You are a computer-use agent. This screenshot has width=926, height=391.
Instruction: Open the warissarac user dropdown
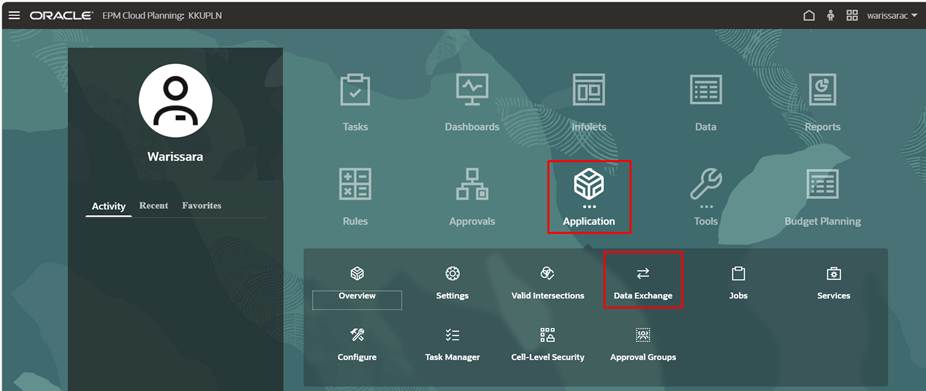pyautogui.click(x=892, y=16)
